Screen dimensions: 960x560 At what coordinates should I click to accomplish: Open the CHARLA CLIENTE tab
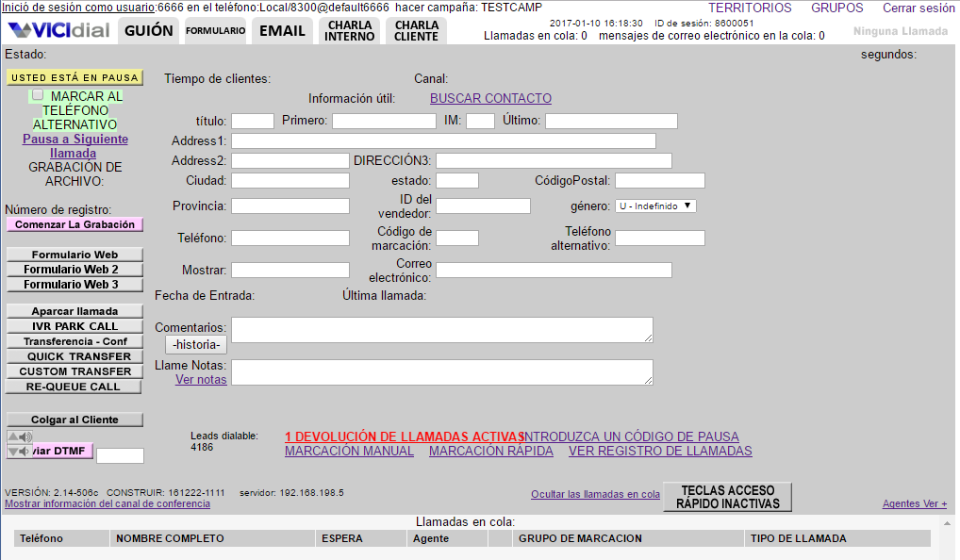pyautogui.click(x=416, y=30)
